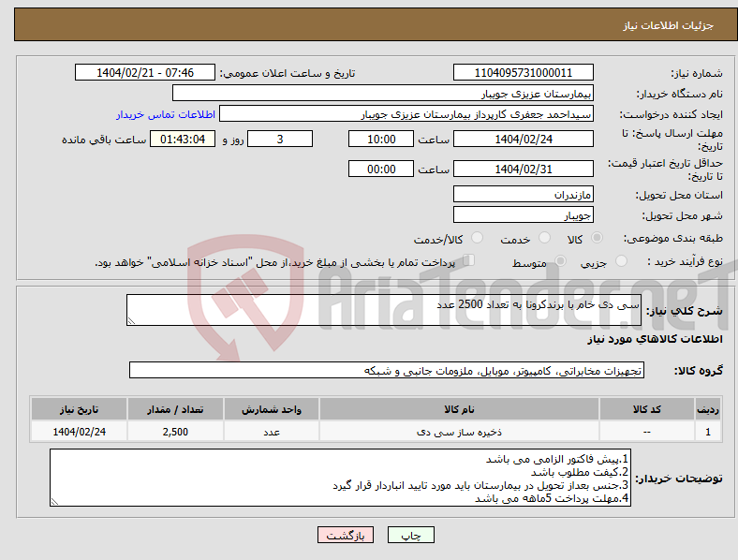This screenshot has width=738, height=560.
Task: Click the delivery city field جویبار
Action: (523, 214)
